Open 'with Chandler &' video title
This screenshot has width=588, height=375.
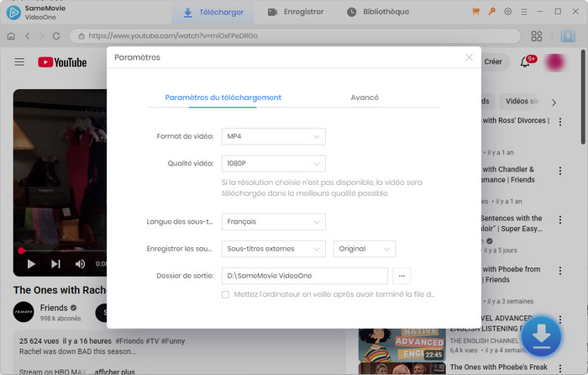click(x=508, y=175)
